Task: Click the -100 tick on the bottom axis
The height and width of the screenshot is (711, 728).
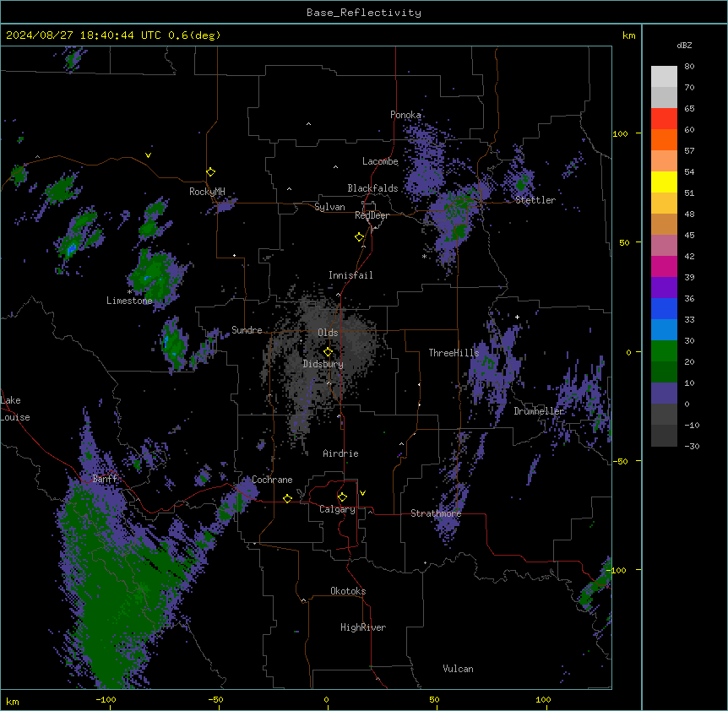Action: click(x=106, y=699)
